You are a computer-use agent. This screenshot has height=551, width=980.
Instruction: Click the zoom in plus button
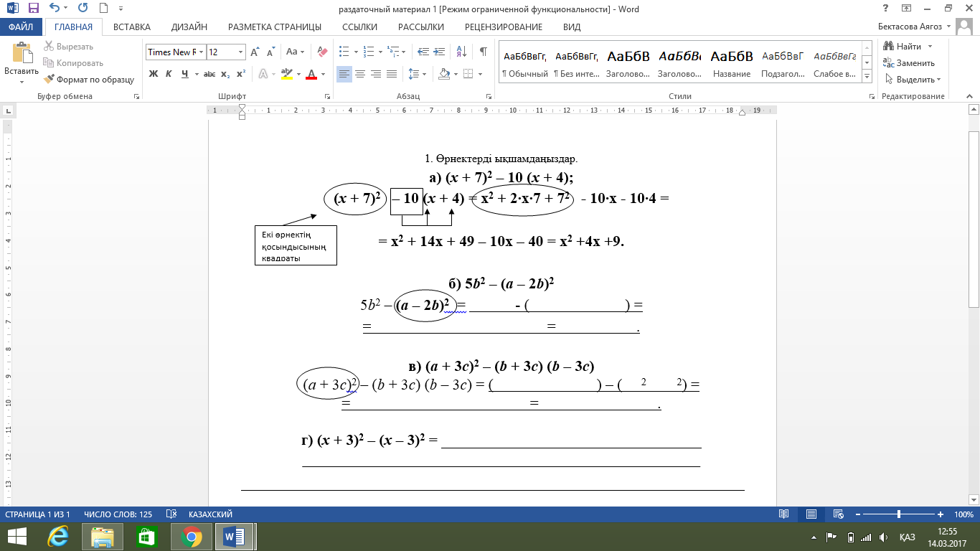pyautogui.click(x=941, y=514)
